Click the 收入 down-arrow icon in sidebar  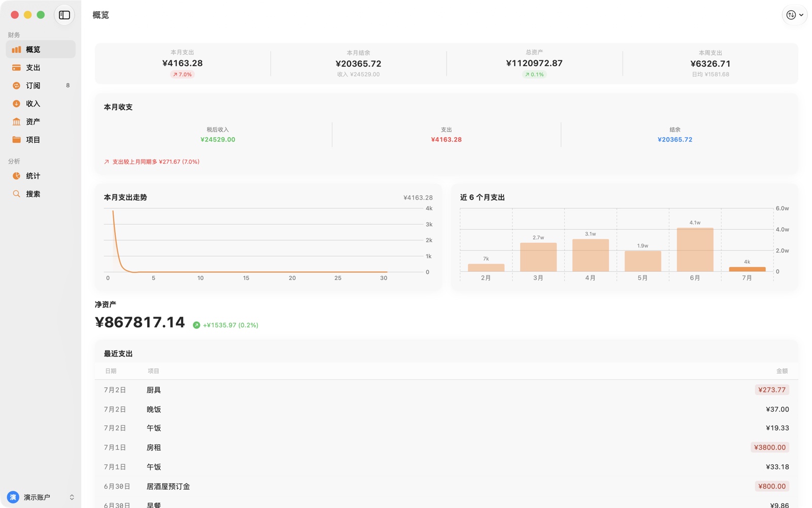[16, 104]
